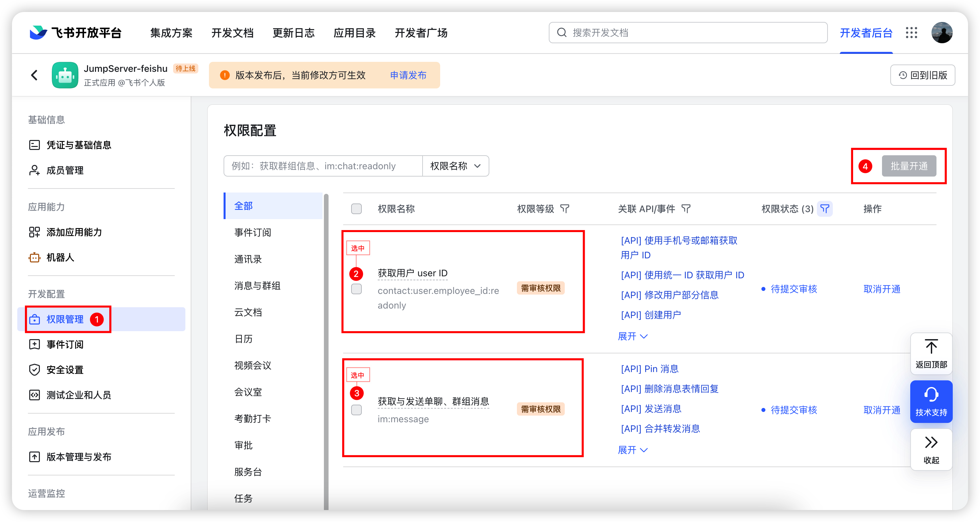This screenshot has width=980, height=522.
Task: Open 事件订阅 under 开发配置 in sidebar
Action: coord(56,344)
